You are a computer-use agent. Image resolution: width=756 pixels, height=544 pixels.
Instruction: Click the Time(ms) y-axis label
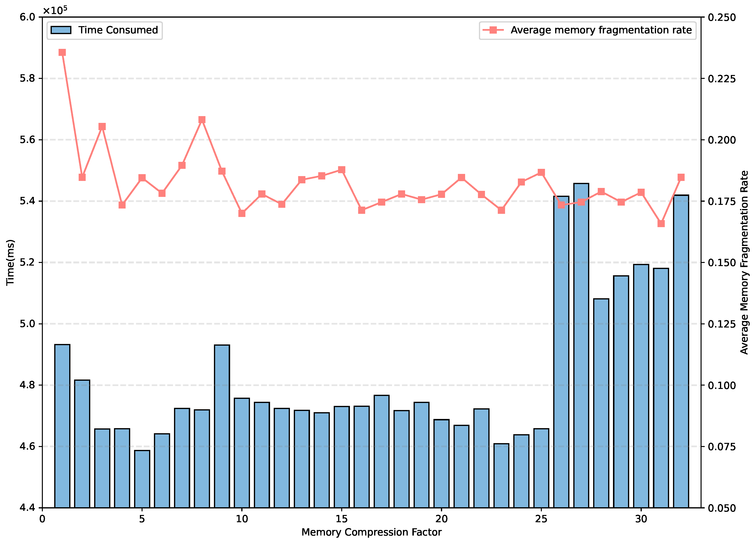pos(11,262)
